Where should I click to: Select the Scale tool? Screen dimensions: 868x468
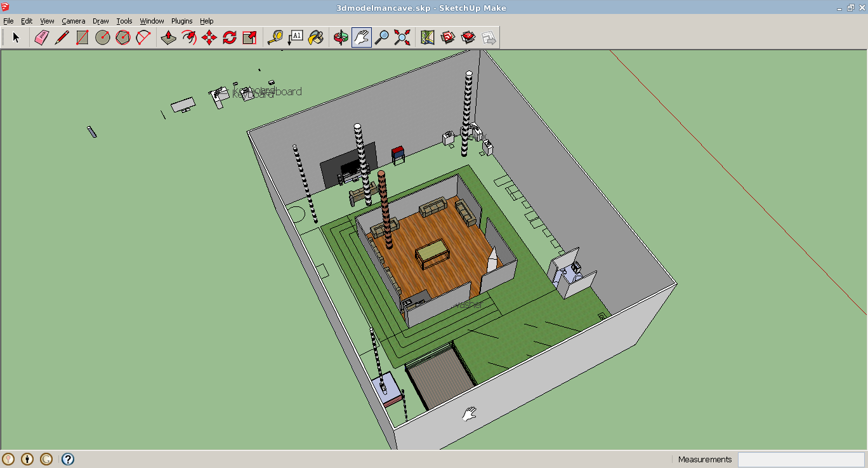(x=249, y=37)
